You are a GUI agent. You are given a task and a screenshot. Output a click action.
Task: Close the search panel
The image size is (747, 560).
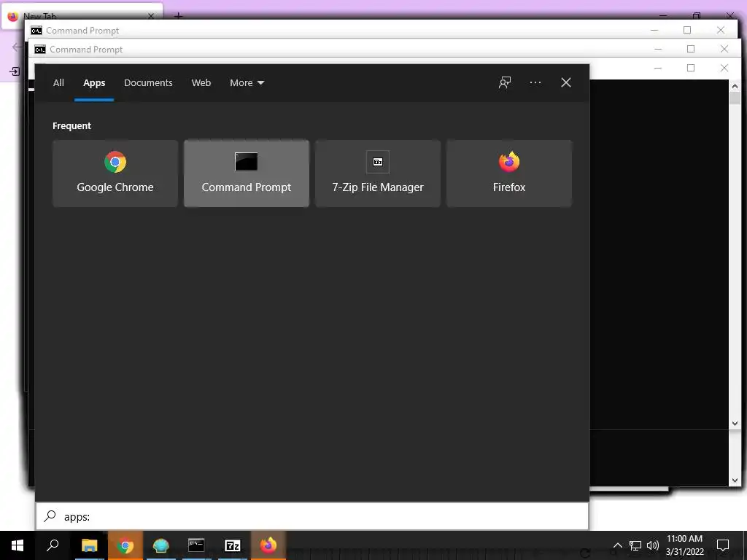click(x=566, y=83)
